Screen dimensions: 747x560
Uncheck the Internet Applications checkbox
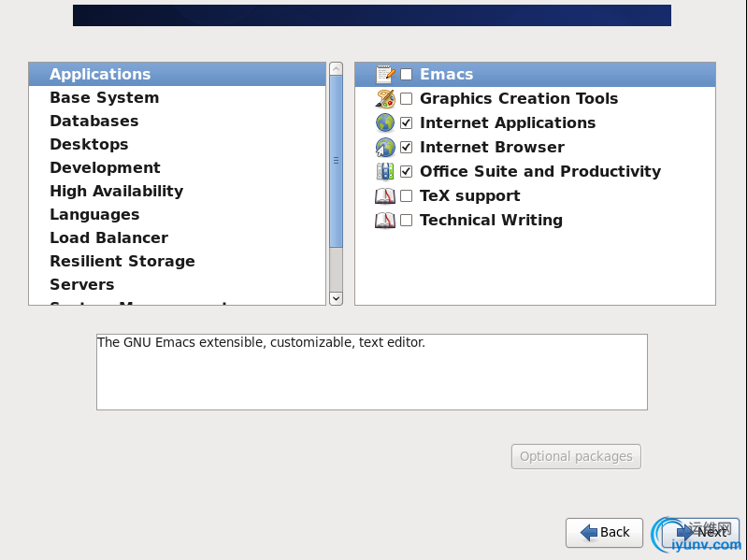click(407, 123)
